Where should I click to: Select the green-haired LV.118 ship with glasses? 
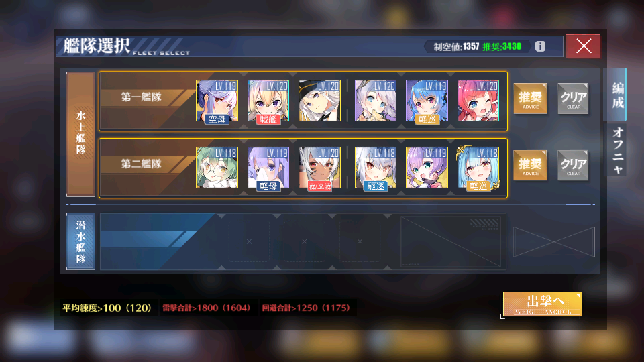(x=217, y=168)
